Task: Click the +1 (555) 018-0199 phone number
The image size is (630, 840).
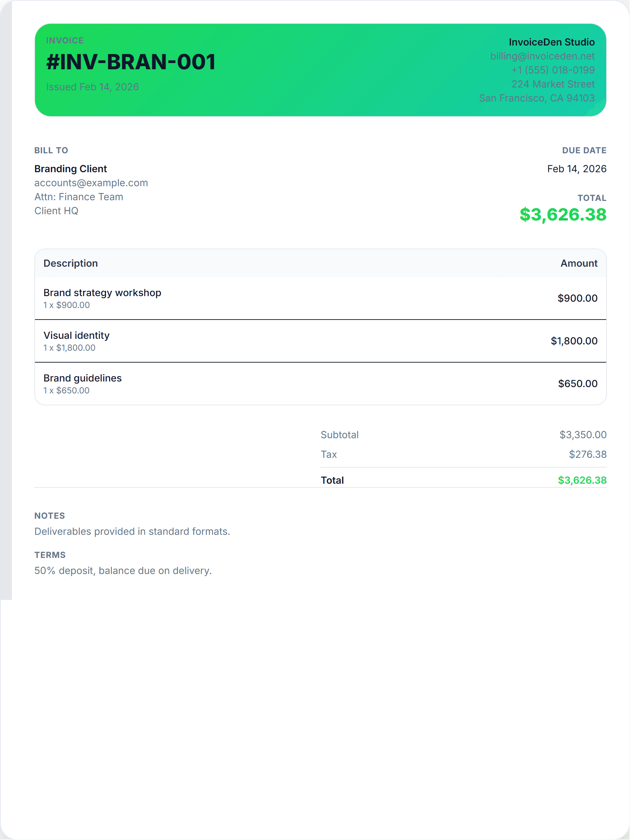Action: (x=553, y=70)
